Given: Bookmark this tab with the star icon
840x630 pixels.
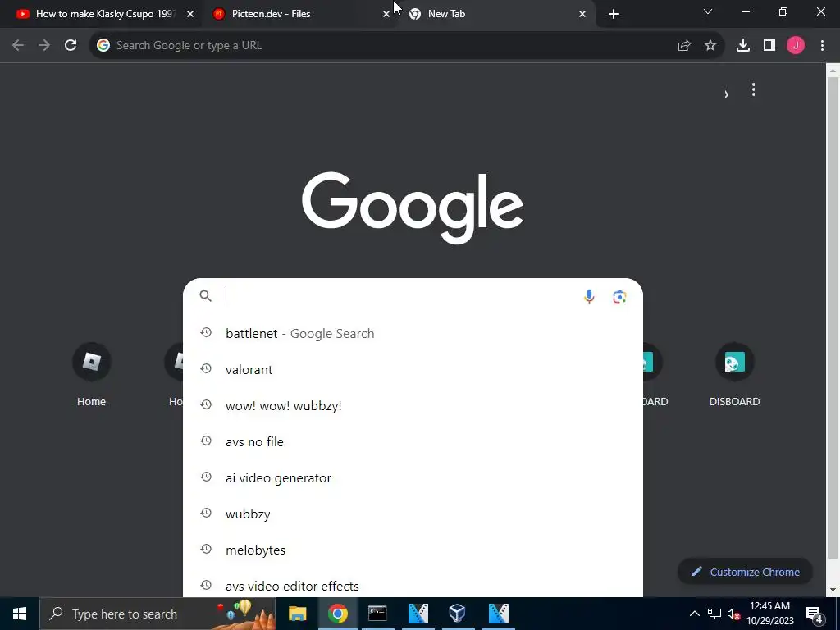Looking at the screenshot, I should tap(710, 46).
